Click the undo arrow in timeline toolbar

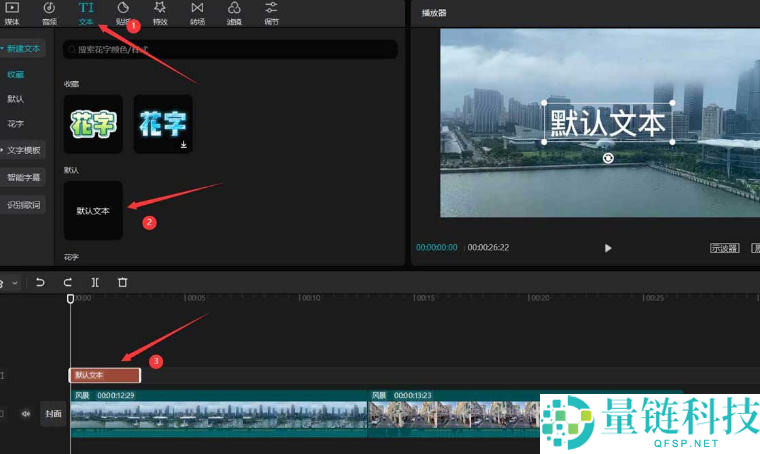(x=40, y=283)
